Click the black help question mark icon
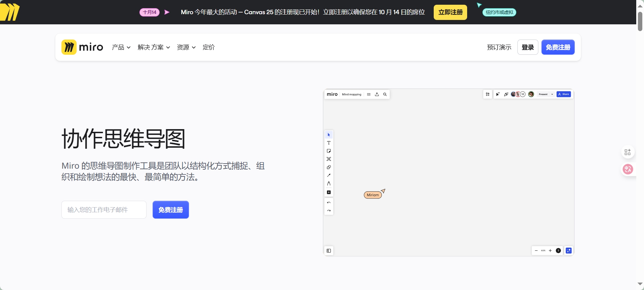The image size is (644, 290). click(x=558, y=251)
